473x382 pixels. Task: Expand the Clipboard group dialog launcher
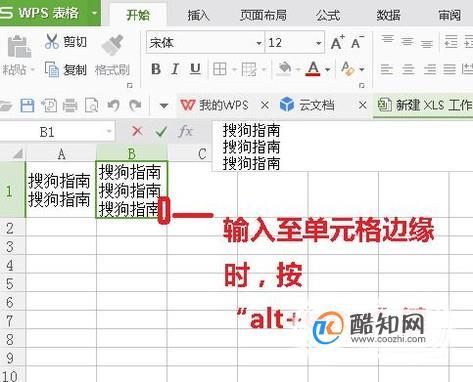pos(130,85)
